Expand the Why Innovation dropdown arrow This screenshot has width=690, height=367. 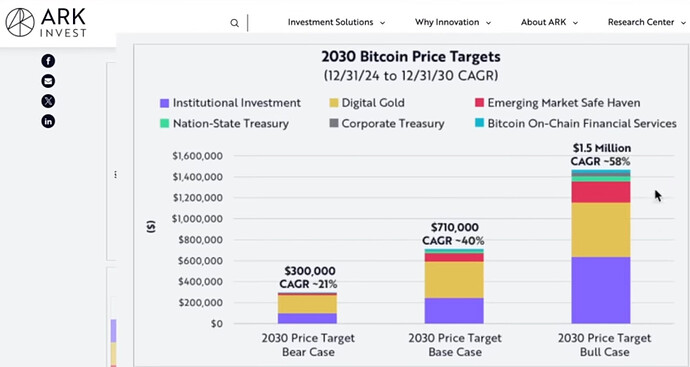[x=488, y=23]
